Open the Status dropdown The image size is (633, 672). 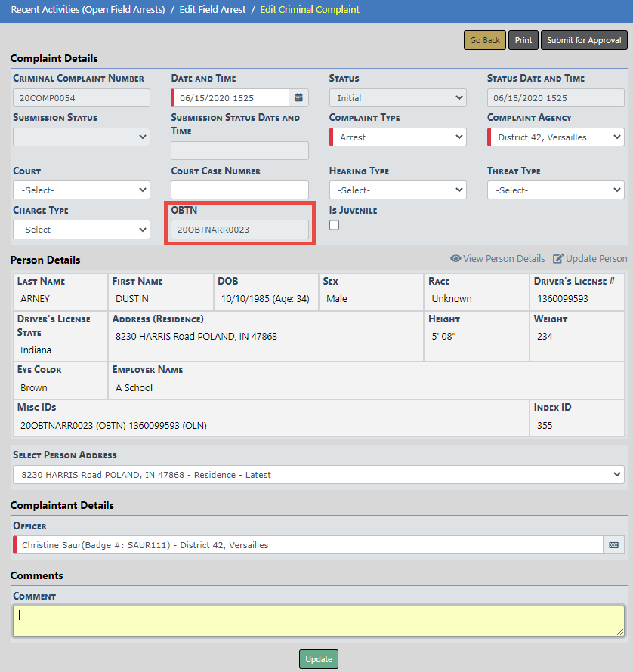tap(397, 98)
